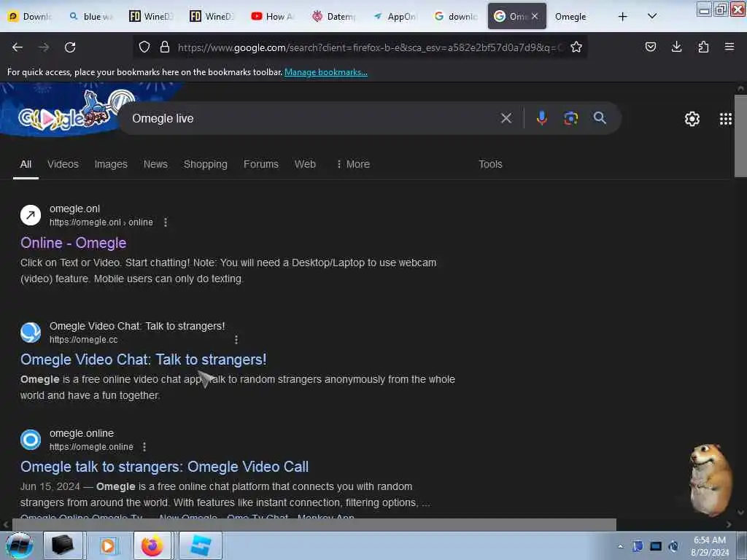
Task: Open the Firefox hamburger menu
Action: click(729, 47)
